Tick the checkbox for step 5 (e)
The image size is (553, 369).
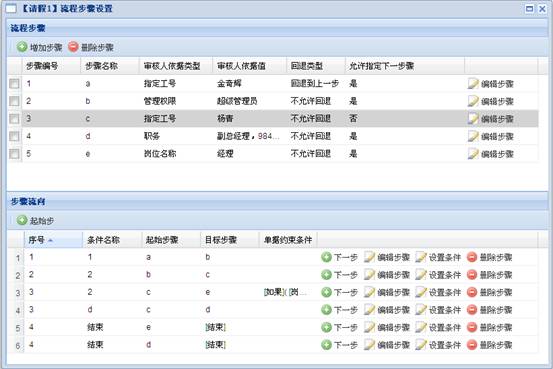(x=14, y=154)
